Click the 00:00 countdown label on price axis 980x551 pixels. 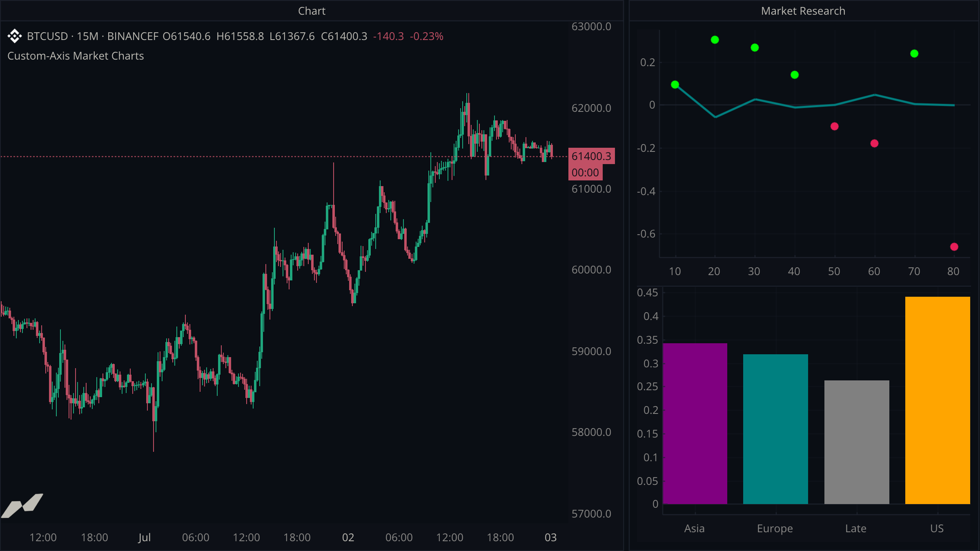point(585,173)
